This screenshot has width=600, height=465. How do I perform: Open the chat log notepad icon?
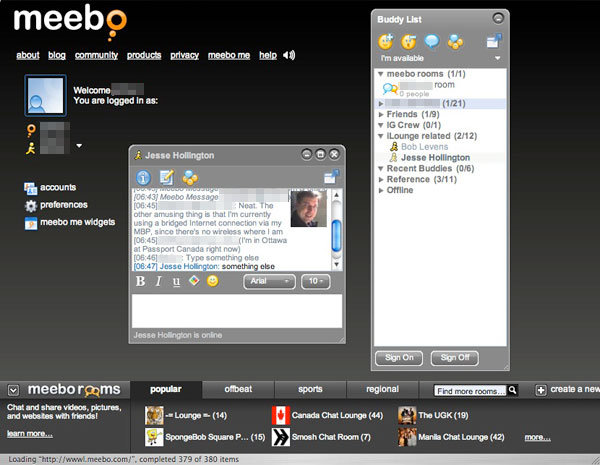(x=166, y=177)
